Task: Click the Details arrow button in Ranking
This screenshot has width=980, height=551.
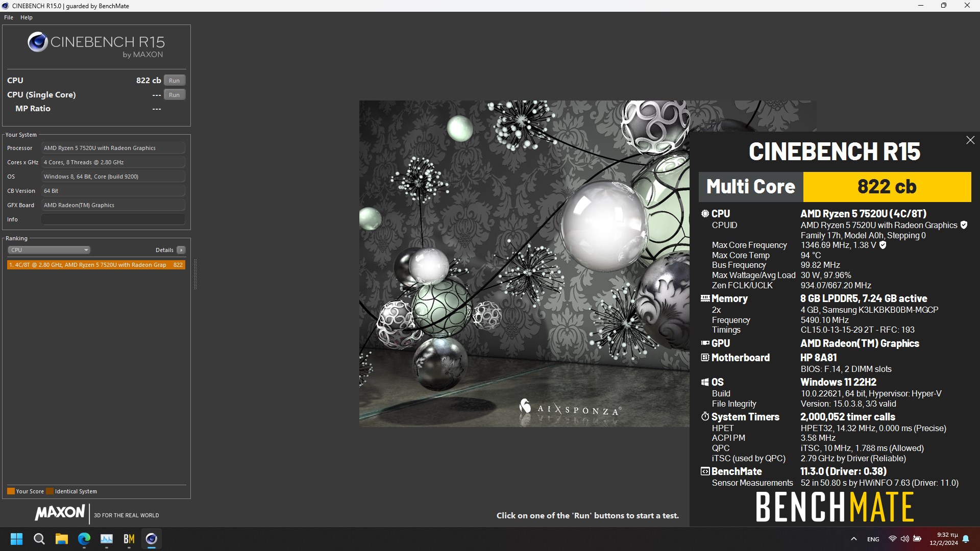Action: (x=181, y=250)
